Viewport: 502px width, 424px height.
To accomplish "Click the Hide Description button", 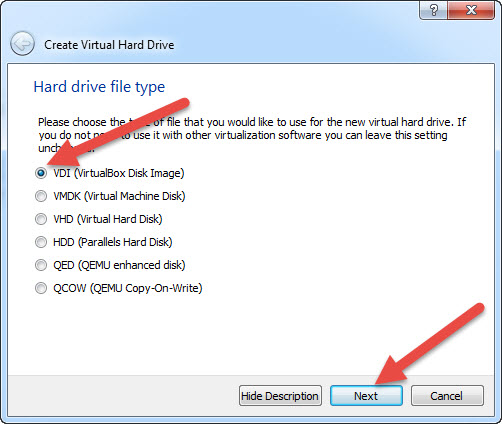I will tap(280, 396).
